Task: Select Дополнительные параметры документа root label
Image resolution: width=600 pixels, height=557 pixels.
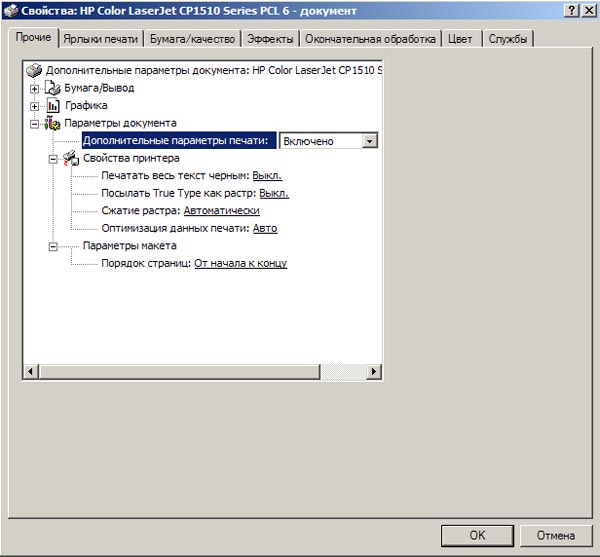Action: (x=214, y=70)
